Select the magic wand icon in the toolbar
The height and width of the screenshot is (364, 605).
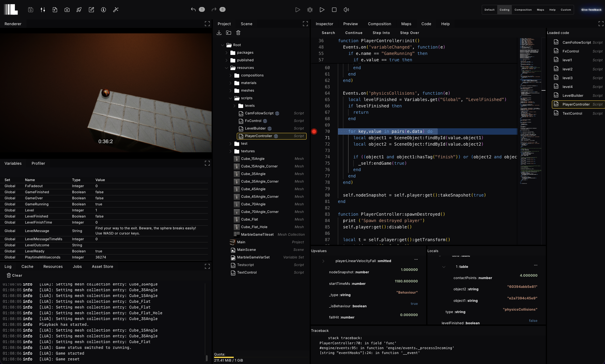[116, 9]
